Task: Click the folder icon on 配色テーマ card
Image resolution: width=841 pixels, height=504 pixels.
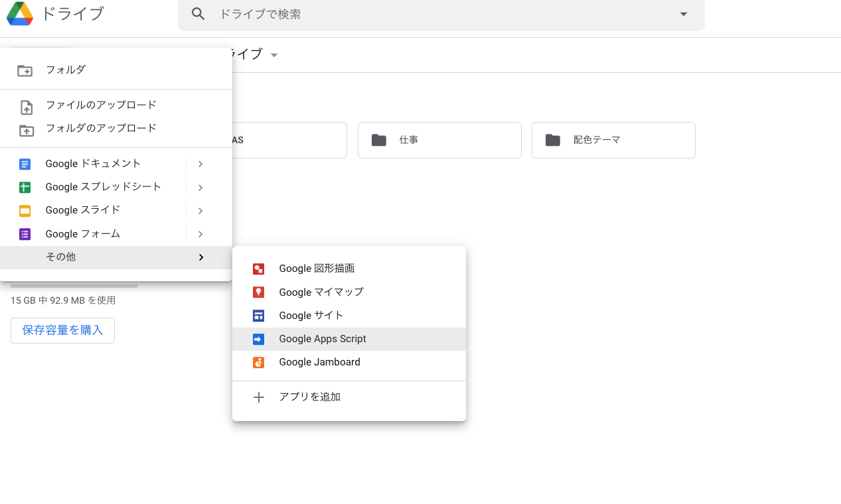Action: [553, 140]
